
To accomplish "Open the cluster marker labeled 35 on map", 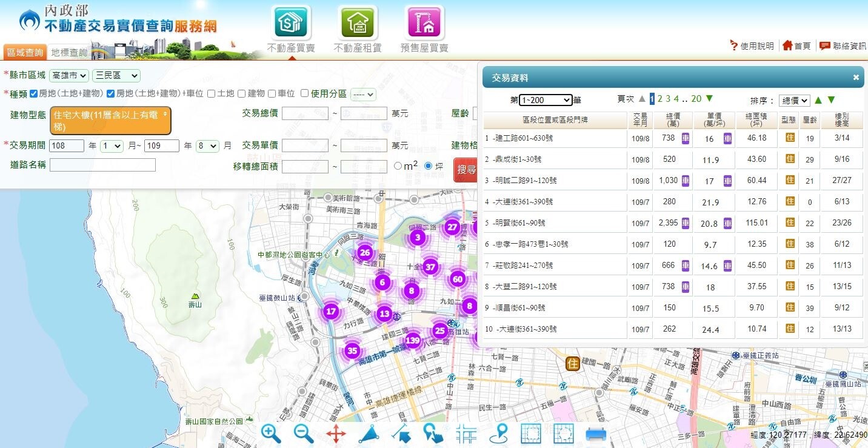I will (352, 350).
